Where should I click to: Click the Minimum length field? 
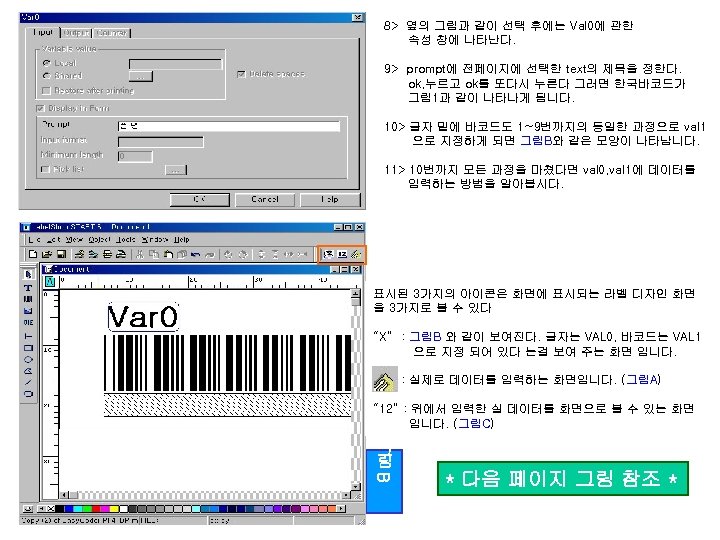(x=135, y=156)
